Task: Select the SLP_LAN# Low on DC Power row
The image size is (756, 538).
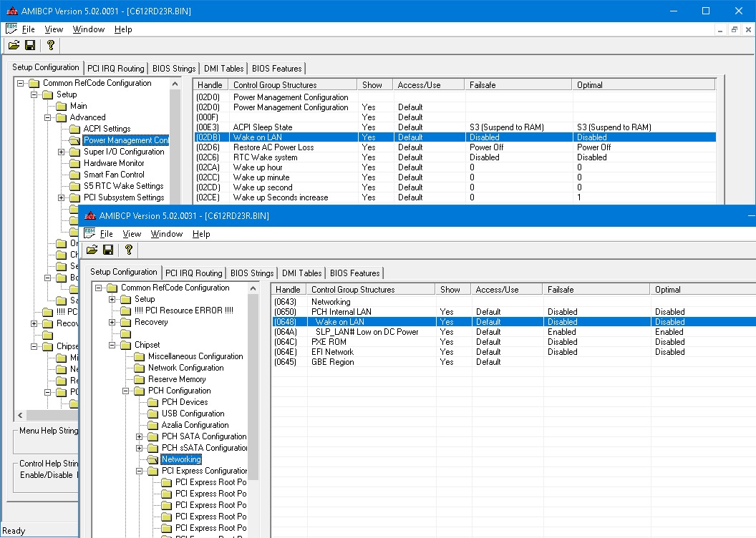Action: [x=367, y=332]
